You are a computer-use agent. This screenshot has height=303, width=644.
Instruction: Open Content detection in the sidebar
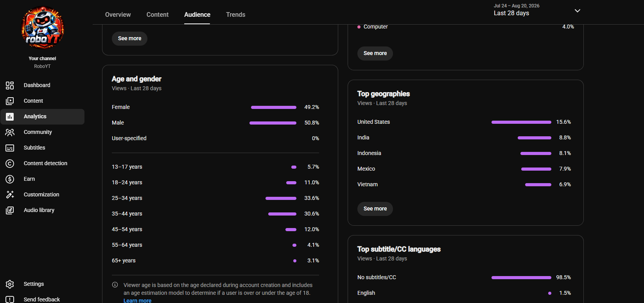click(42, 164)
